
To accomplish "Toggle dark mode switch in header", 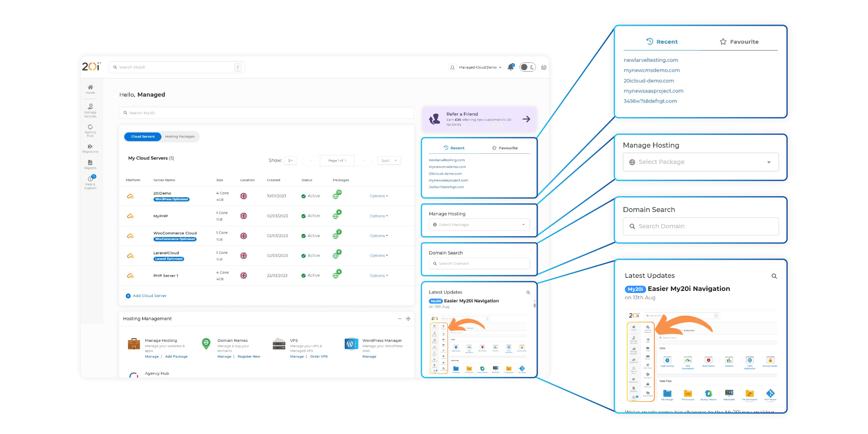I will [x=527, y=67].
